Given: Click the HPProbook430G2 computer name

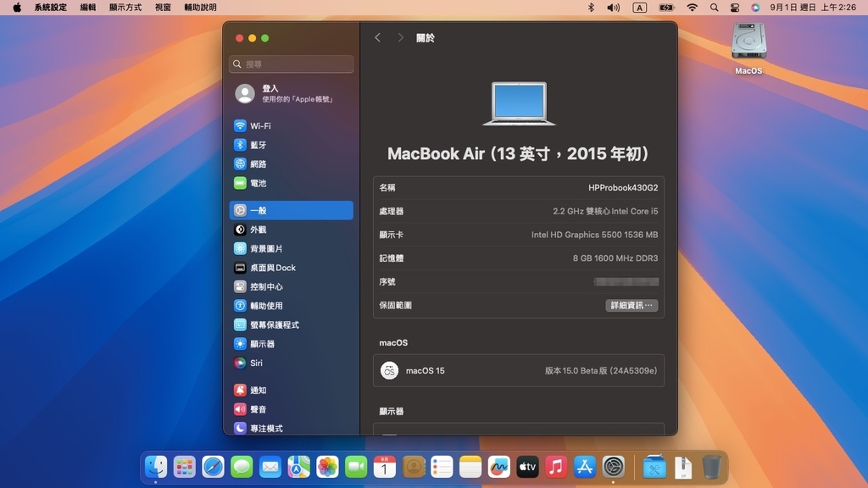Looking at the screenshot, I should tap(623, 187).
